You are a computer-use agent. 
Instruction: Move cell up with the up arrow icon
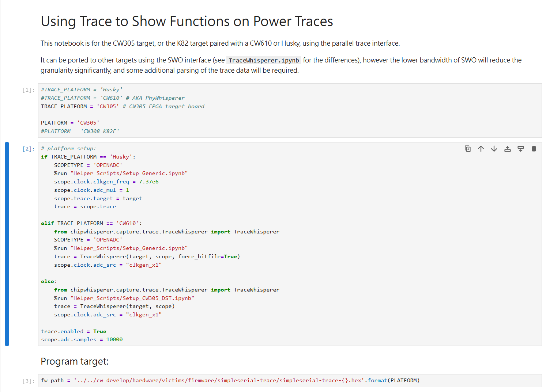481,149
